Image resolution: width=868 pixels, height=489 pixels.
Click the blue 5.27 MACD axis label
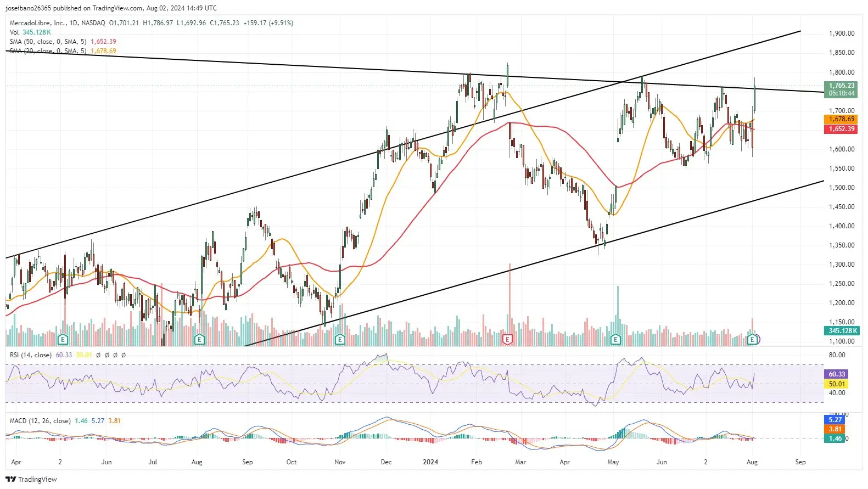[835, 420]
